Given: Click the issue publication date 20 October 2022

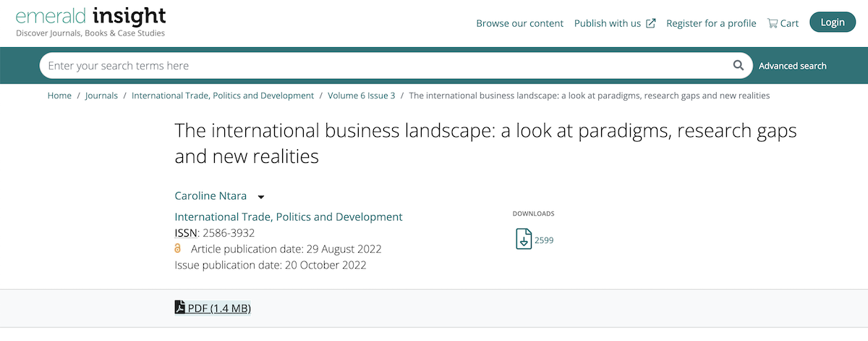Looking at the screenshot, I should click(x=271, y=265).
